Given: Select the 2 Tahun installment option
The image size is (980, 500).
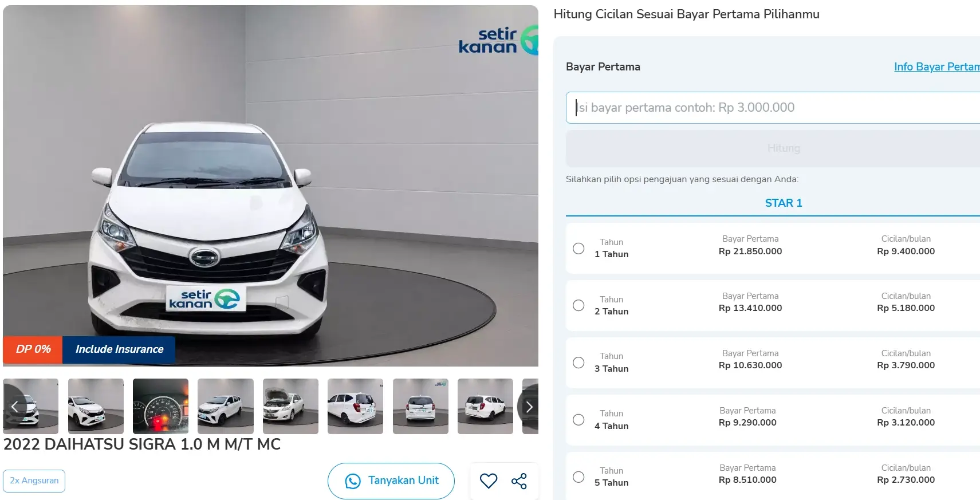Looking at the screenshot, I should tap(578, 305).
